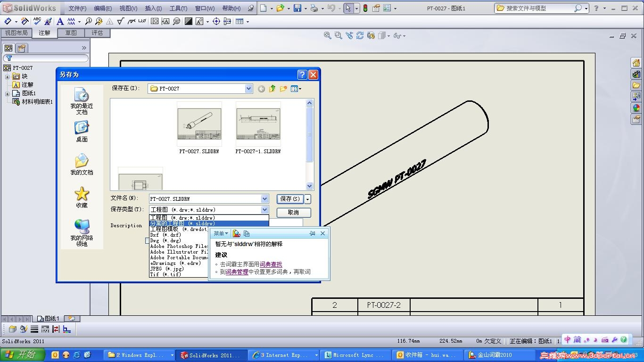The image size is (644, 362).
Task: Open the 保存在 folder dropdown
Action: 248,89
